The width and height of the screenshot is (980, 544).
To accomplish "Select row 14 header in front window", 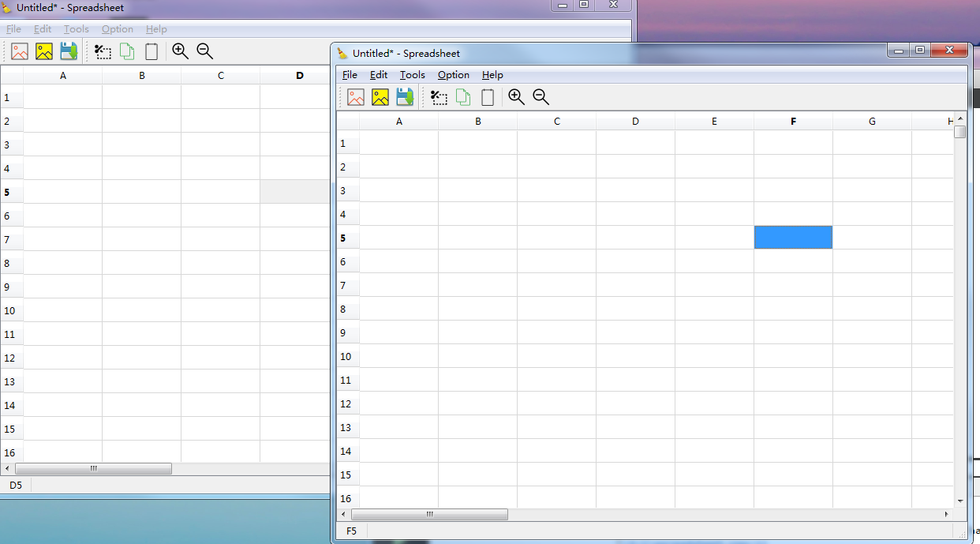I will [348, 451].
